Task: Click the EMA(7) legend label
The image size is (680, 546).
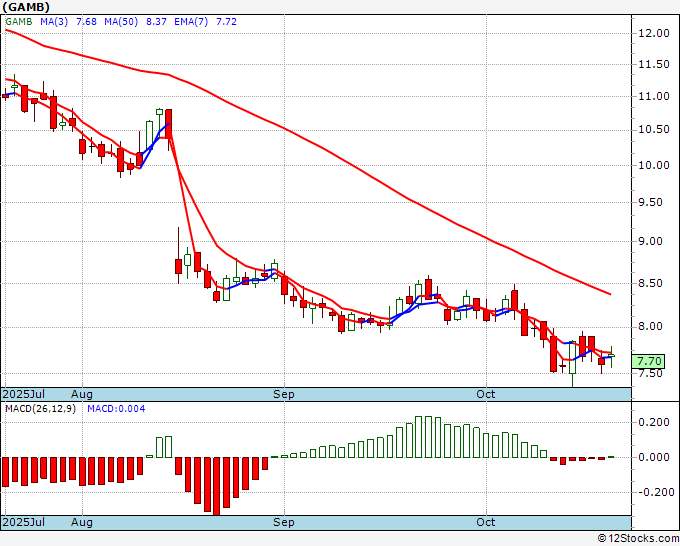Action: (x=191, y=21)
